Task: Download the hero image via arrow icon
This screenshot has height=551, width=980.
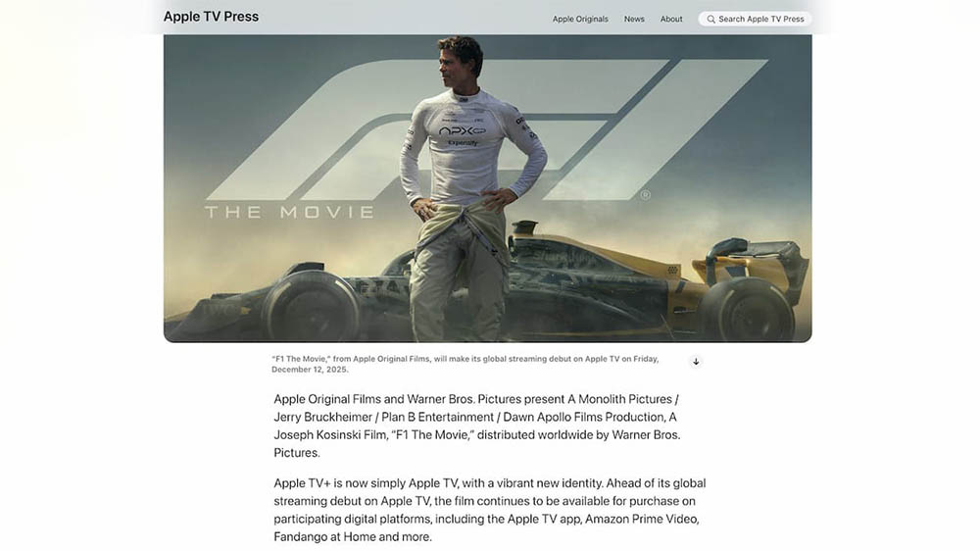Action: click(x=696, y=362)
